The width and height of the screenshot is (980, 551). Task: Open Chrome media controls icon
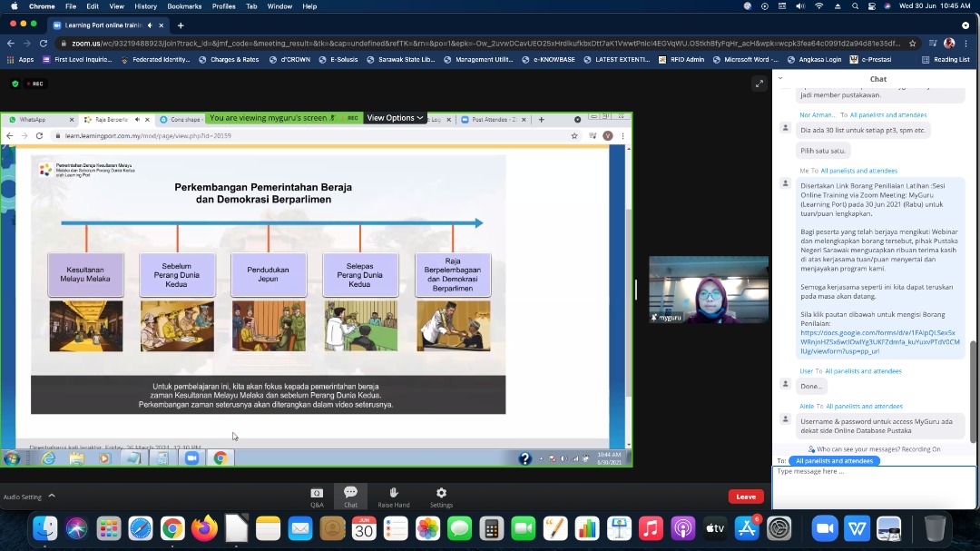tap(933, 44)
